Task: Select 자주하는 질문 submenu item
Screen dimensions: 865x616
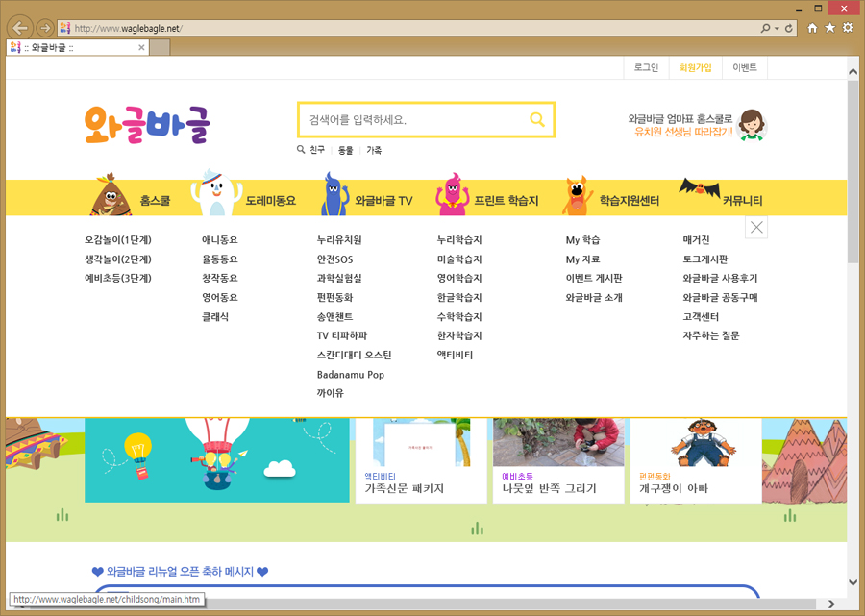Action: (711, 335)
